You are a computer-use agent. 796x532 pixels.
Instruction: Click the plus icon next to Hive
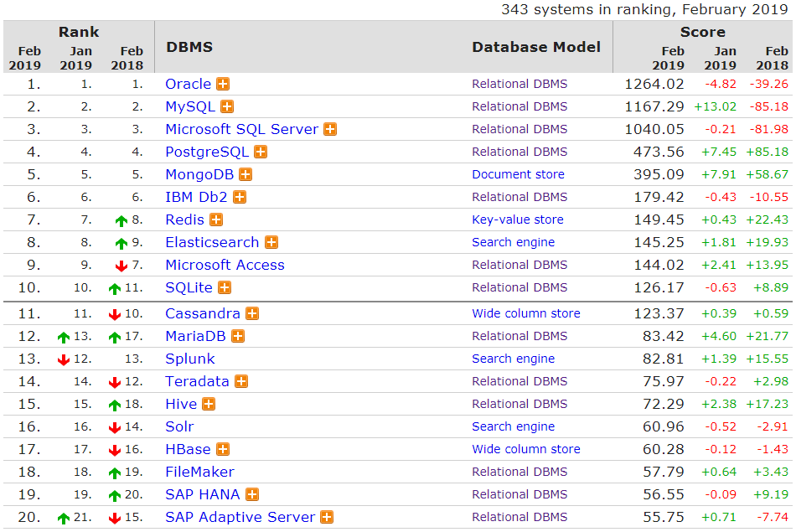209,404
